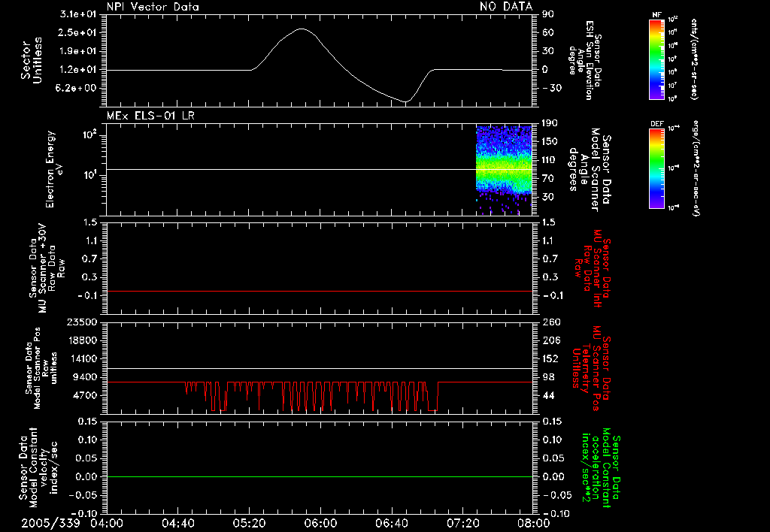The image size is (770, 532).
Task: Click the 44 telemetry tick label
Action: click(548, 395)
